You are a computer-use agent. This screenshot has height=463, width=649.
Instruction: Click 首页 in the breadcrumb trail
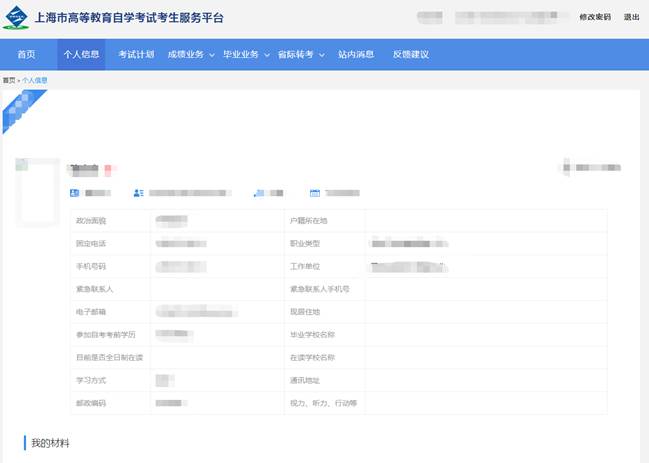click(9, 79)
